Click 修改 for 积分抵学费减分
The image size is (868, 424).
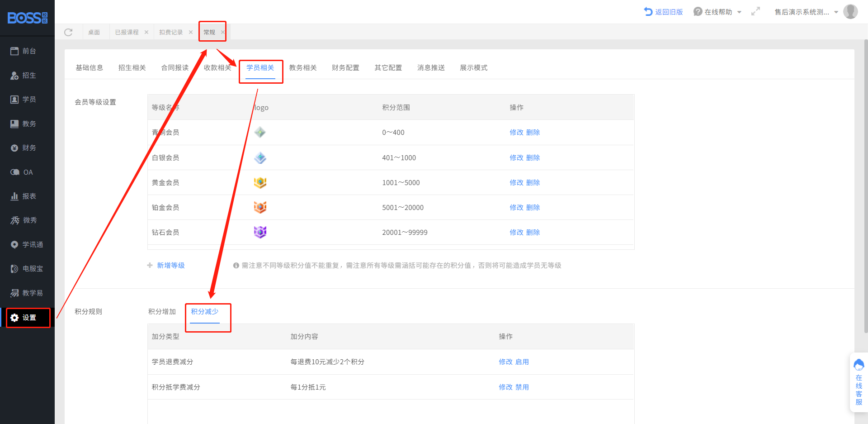tap(505, 387)
